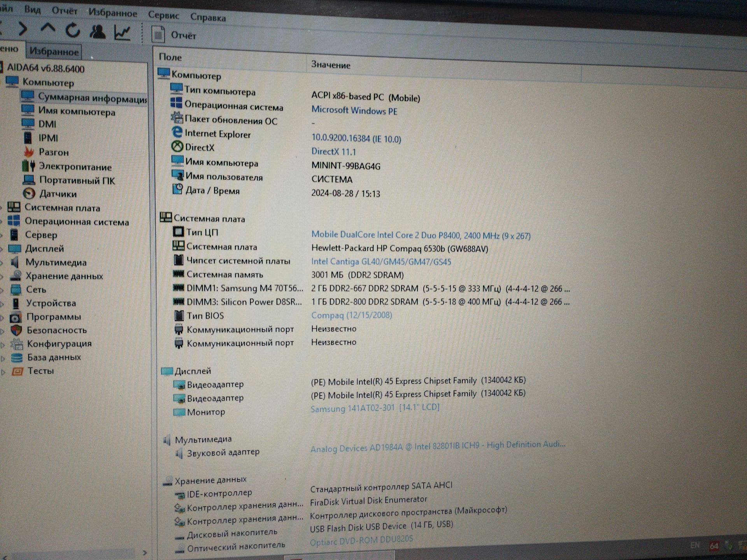747x560 pixels.
Task: Click the Дисплей monitor icon in tree
Action: (x=15, y=248)
